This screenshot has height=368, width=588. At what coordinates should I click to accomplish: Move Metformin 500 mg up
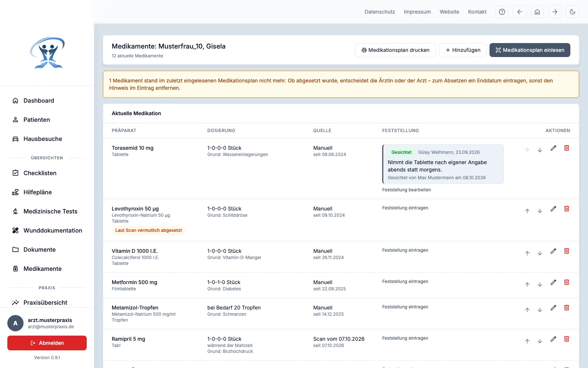click(x=527, y=284)
